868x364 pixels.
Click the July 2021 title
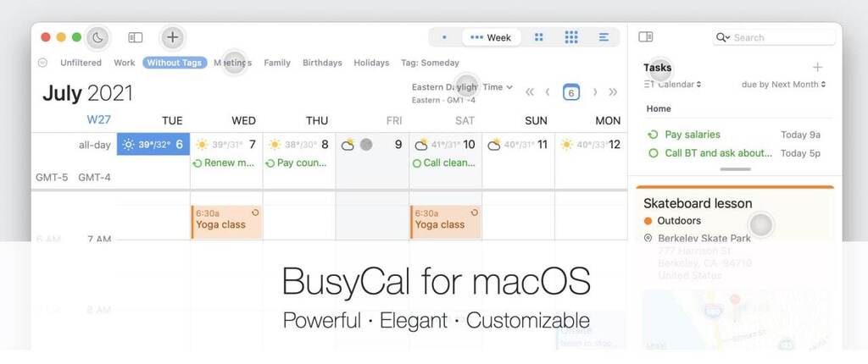[87, 93]
